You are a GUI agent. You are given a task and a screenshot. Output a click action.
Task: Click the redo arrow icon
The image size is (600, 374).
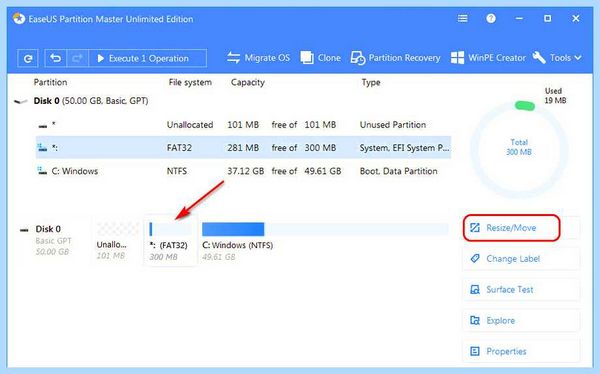point(78,58)
